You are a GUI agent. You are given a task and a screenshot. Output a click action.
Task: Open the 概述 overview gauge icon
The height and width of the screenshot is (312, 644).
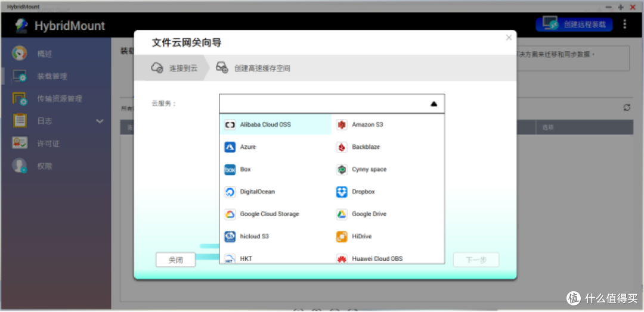click(x=19, y=54)
